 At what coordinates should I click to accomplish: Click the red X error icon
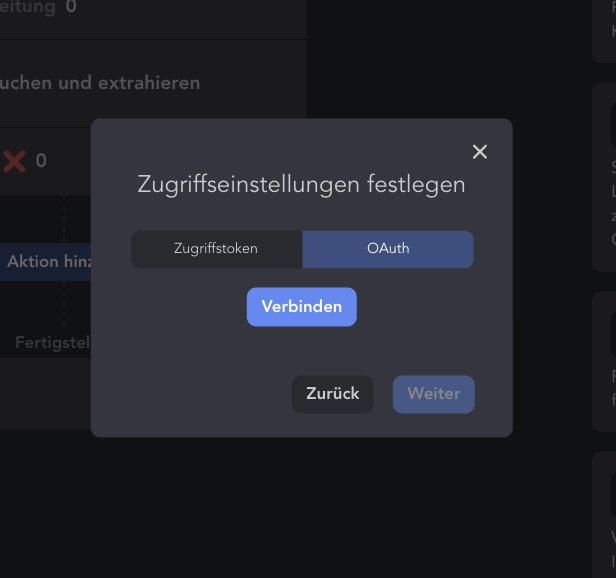pyautogui.click(x=15, y=161)
